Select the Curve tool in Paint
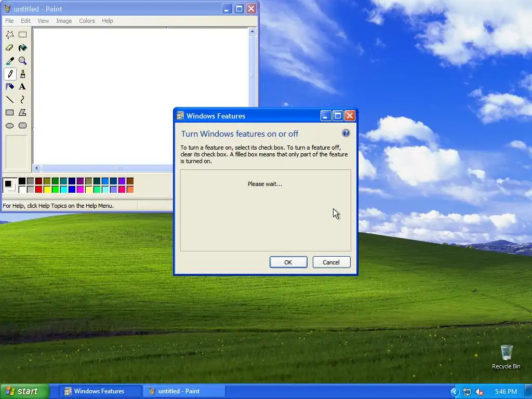The image size is (532, 399). pyautogui.click(x=22, y=99)
